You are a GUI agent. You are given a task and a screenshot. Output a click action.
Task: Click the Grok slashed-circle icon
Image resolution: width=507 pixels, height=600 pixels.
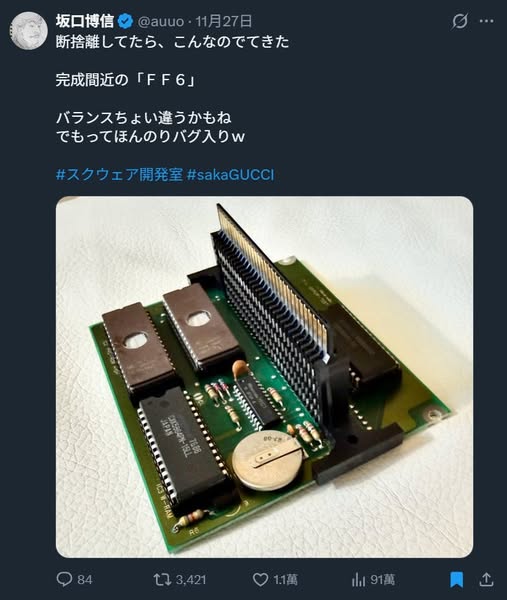point(459,21)
